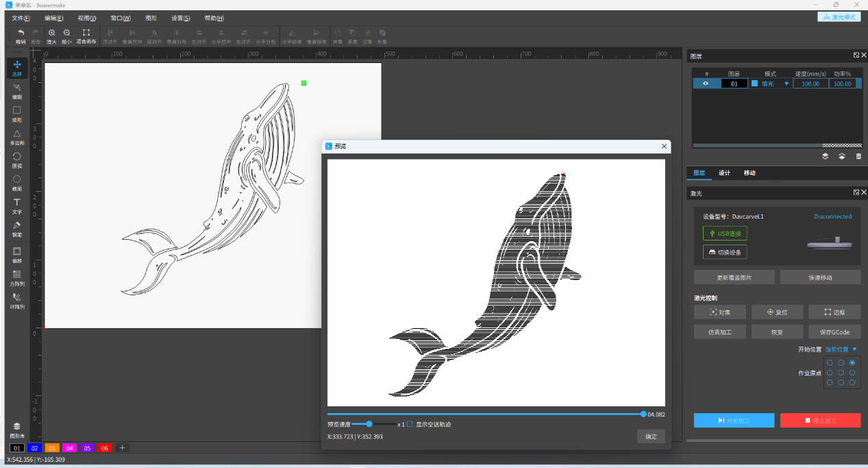Image resolution: width=868 pixels, height=468 pixels.
Task: Open the 文件(F) menu
Action: coord(21,18)
